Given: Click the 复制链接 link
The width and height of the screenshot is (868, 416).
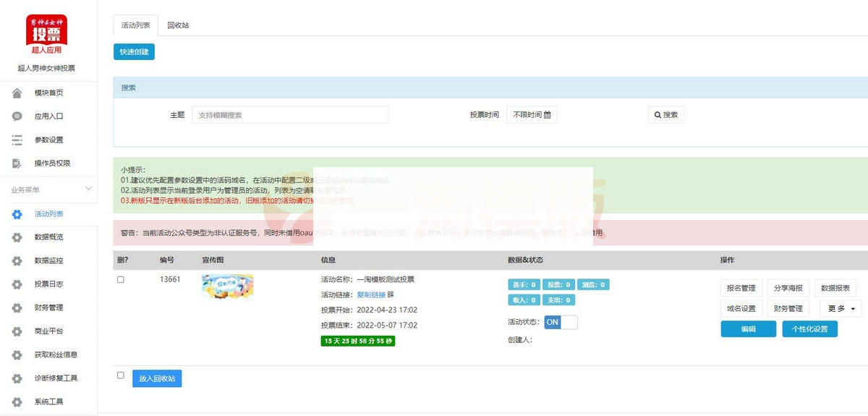Looking at the screenshot, I should pyautogui.click(x=371, y=294).
